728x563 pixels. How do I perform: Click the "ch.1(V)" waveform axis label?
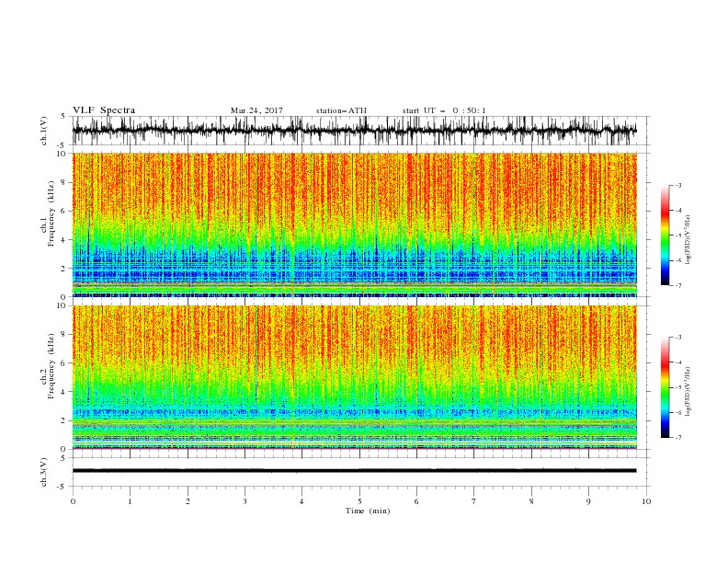[44, 131]
